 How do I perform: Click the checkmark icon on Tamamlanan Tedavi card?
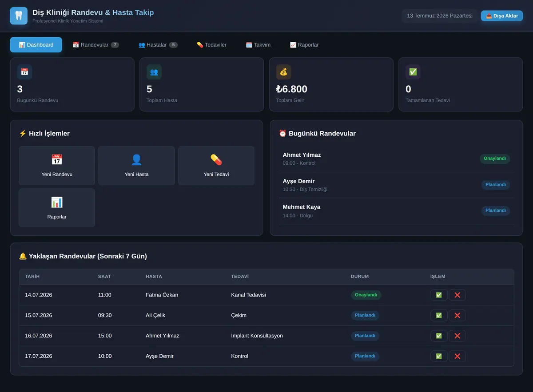(x=413, y=72)
